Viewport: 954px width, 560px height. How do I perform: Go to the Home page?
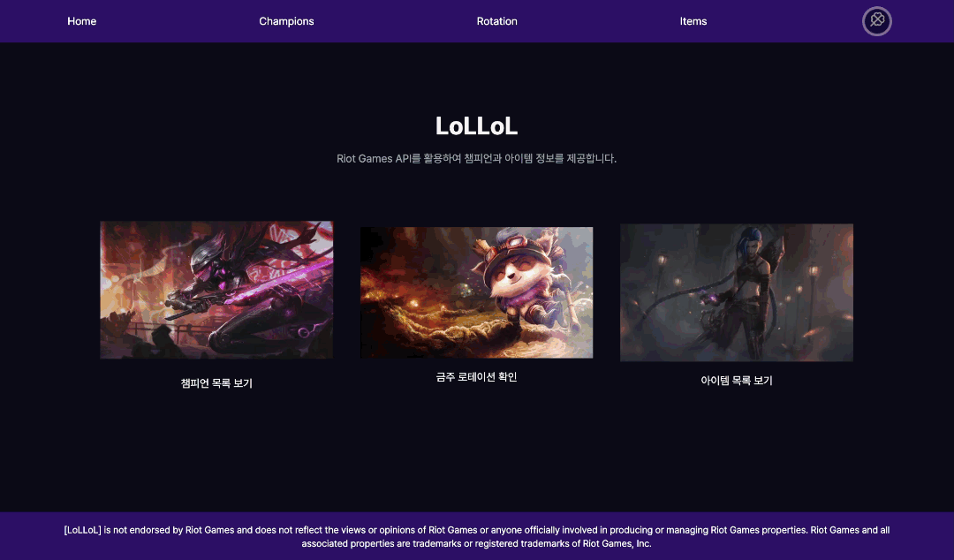tap(81, 21)
